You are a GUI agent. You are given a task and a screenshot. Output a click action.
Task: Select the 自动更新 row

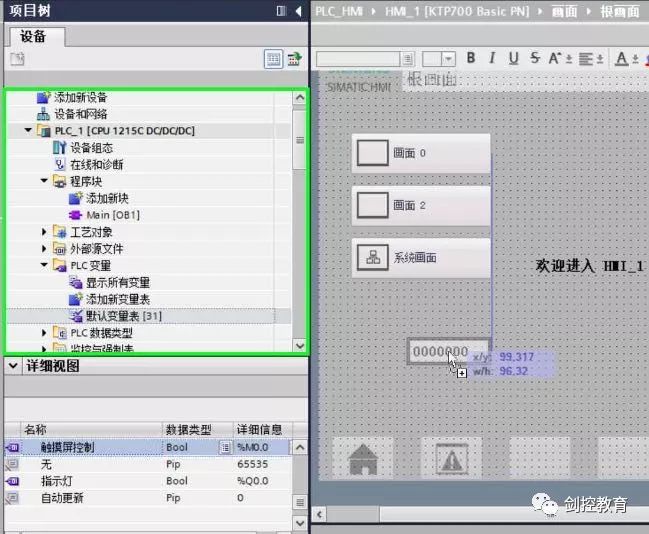[148, 498]
